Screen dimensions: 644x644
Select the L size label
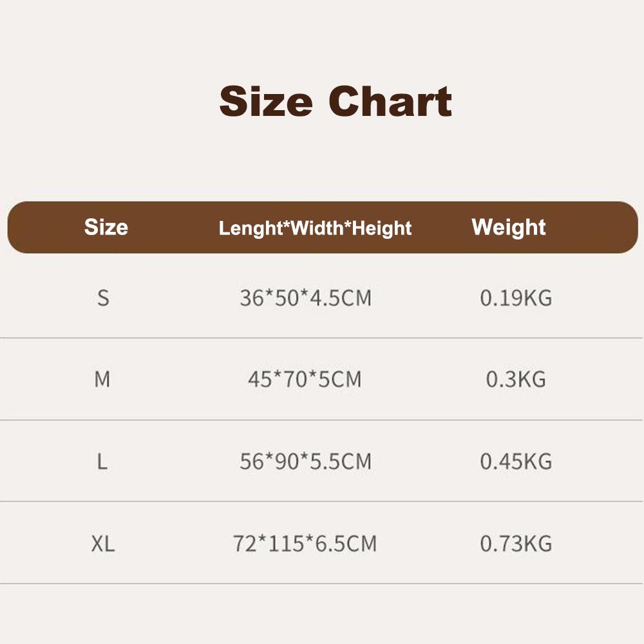[102, 461]
